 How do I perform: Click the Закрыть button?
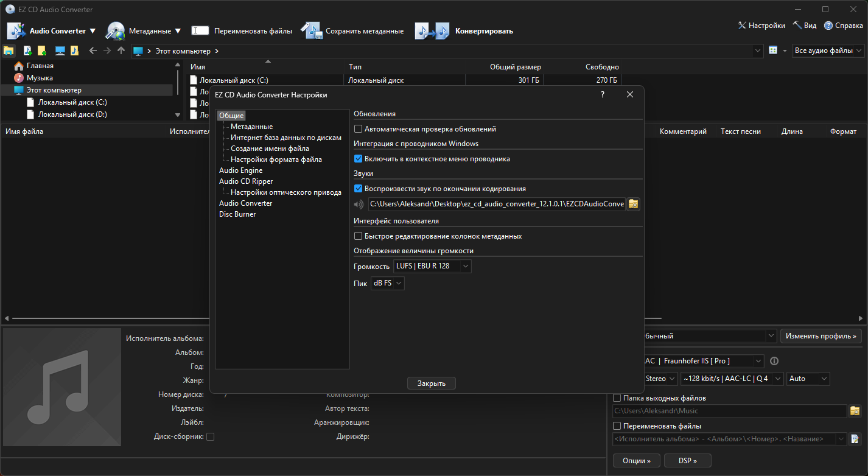pos(432,383)
